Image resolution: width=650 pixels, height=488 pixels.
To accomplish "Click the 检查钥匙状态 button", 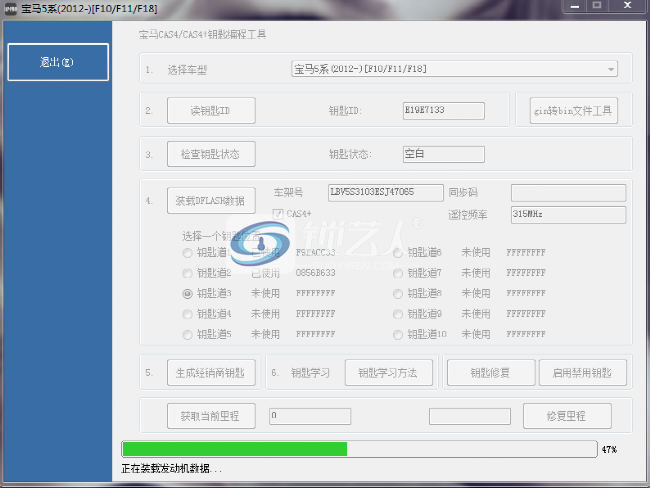I will (211, 154).
